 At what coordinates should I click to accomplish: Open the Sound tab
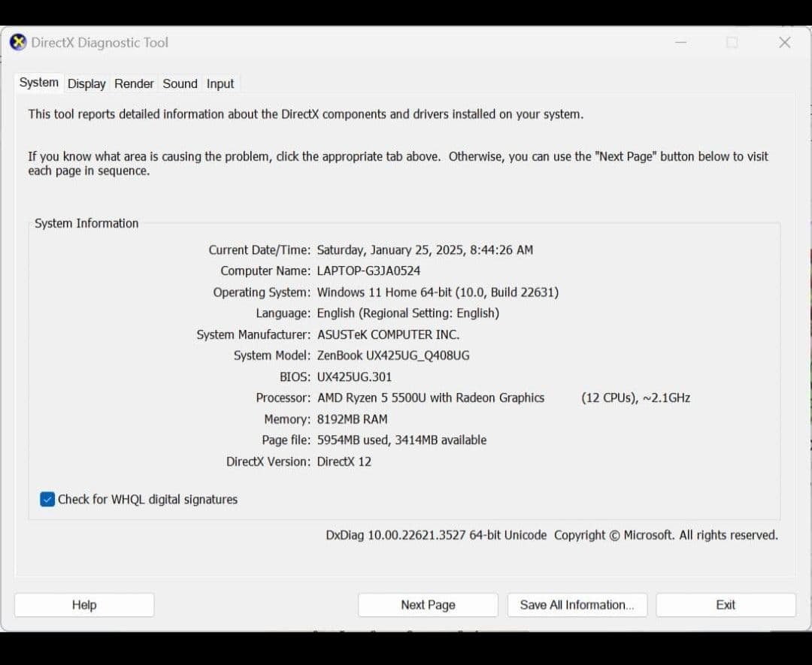click(180, 83)
